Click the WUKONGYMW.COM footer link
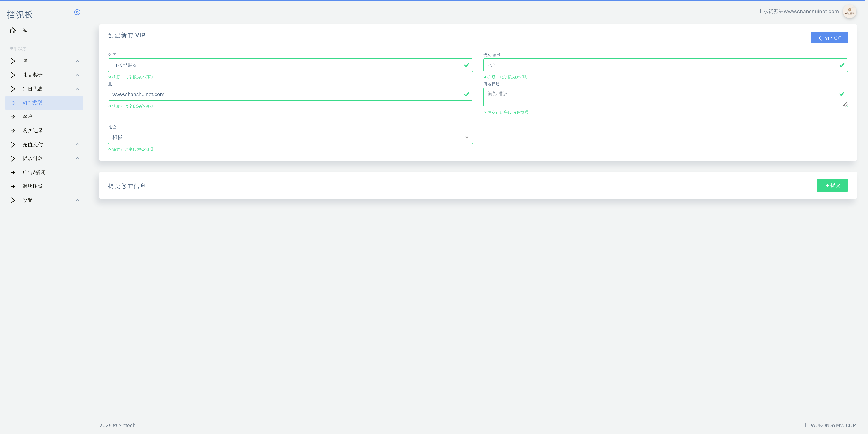The image size is (868, 434). tap(833, 425)
